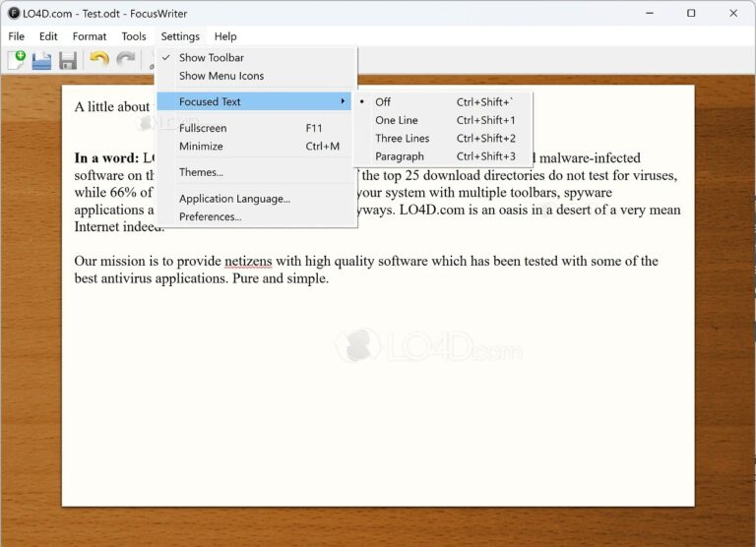Choose Paragraph focused text mode

[443, 156]
